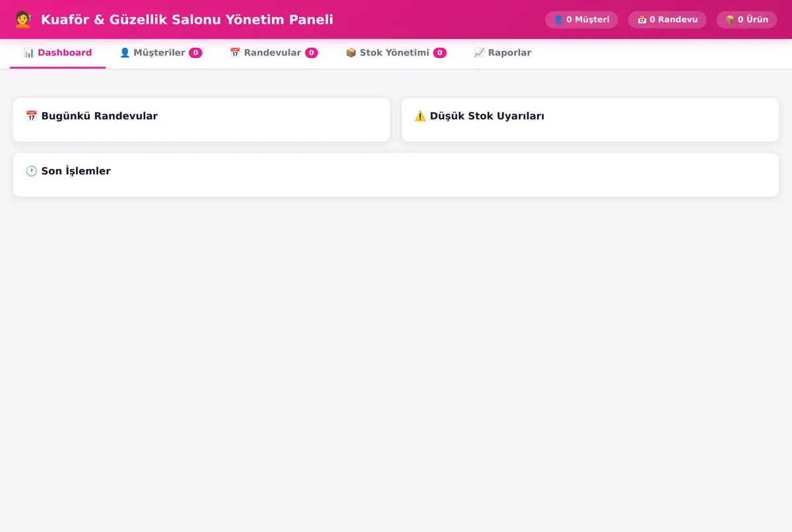Go to the Stok Yönetimi tab

click(396, 53)
